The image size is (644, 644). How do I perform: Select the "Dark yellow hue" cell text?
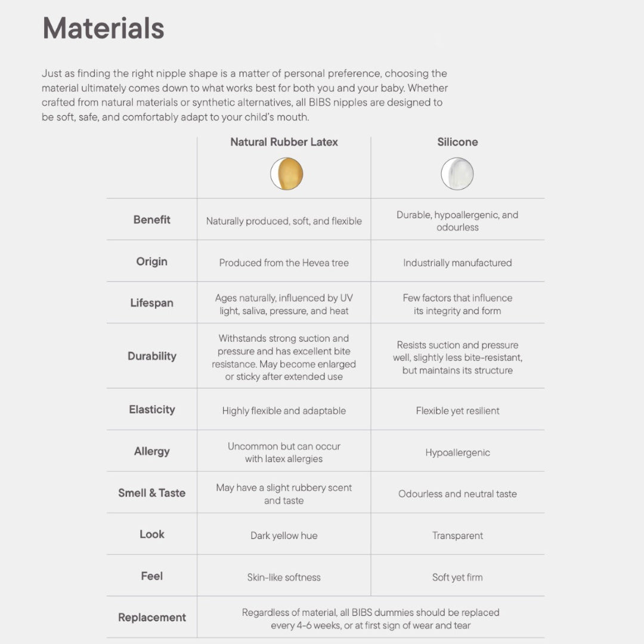pyautogui.click(x=284, y=535)
